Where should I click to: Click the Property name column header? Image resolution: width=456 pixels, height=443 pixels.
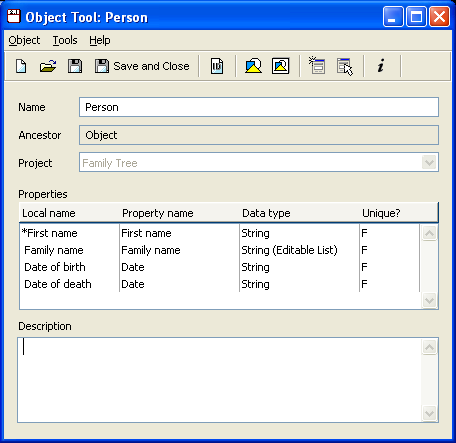[x=179, y=213]
